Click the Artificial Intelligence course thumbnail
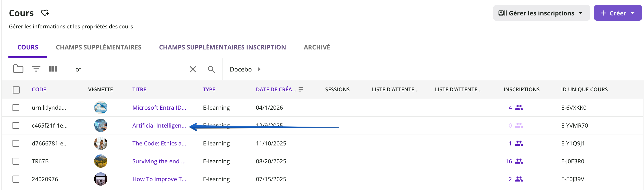 [100, 125]
